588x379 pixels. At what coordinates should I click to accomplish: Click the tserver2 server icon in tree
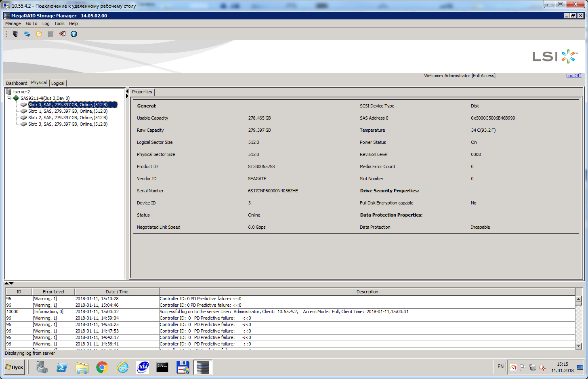(8, 92)
